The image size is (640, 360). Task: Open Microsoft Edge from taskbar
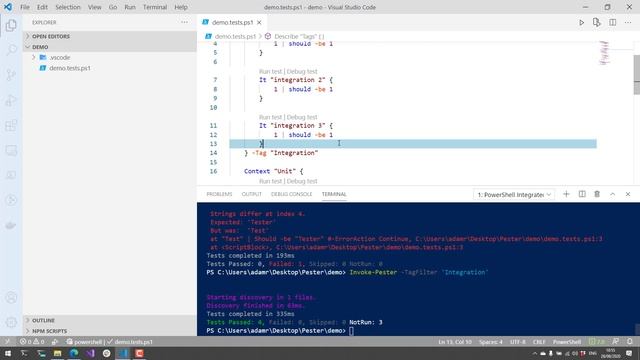tap(74, 353)
